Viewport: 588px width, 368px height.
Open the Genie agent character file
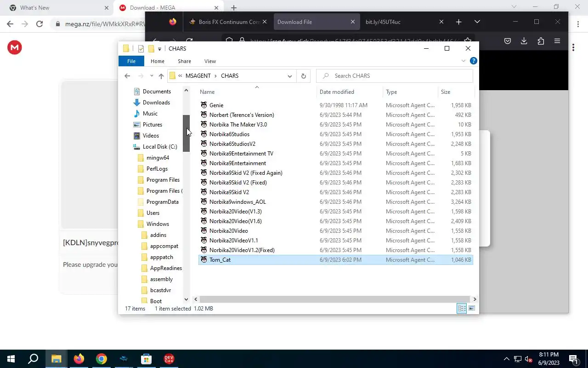[216, 105]
